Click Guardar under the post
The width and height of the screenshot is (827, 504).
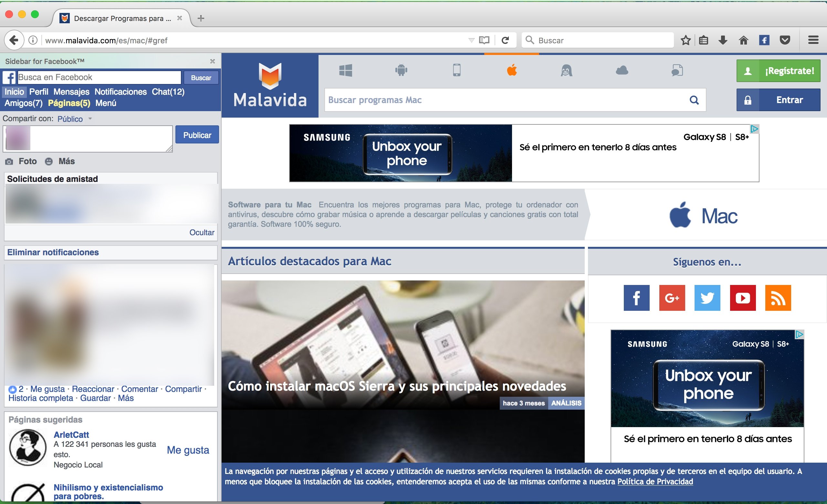coord(95,398)
